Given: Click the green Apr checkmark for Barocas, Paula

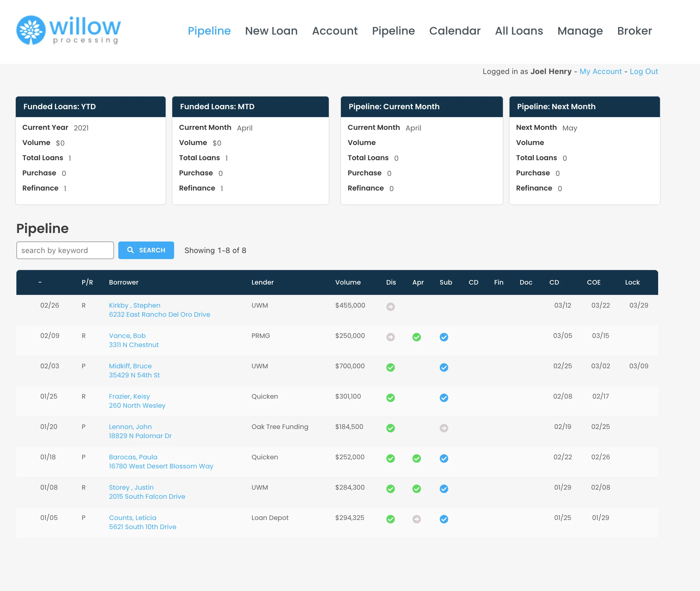Looking at the screenshot, I should (417, 458).
